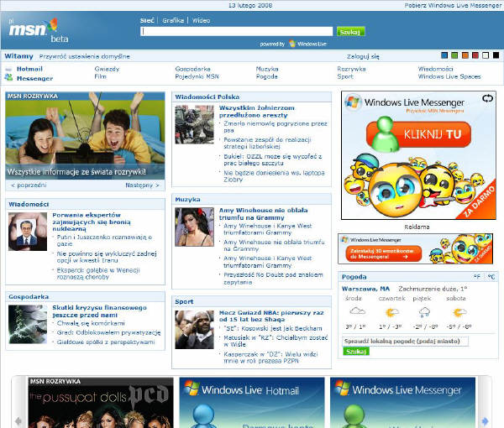The height and width of the screenshot is (428, 504).
Task: Click the KLIKNIJ TU orange button
Action: (x=419, y=134)
